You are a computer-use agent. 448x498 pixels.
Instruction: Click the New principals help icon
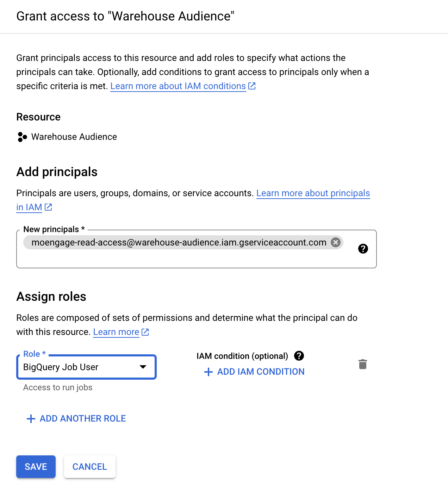coord(363,249)
